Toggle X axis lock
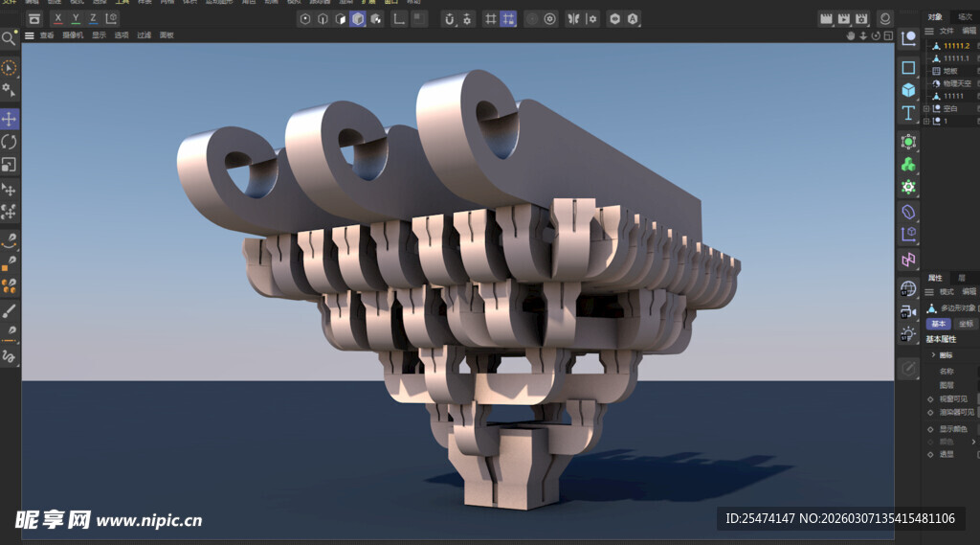 58,18
